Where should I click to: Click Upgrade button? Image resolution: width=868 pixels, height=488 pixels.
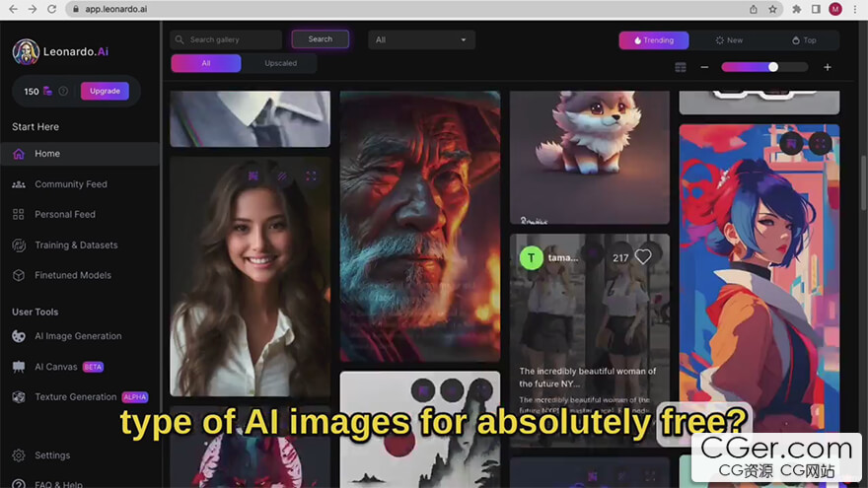pos(105,92)
